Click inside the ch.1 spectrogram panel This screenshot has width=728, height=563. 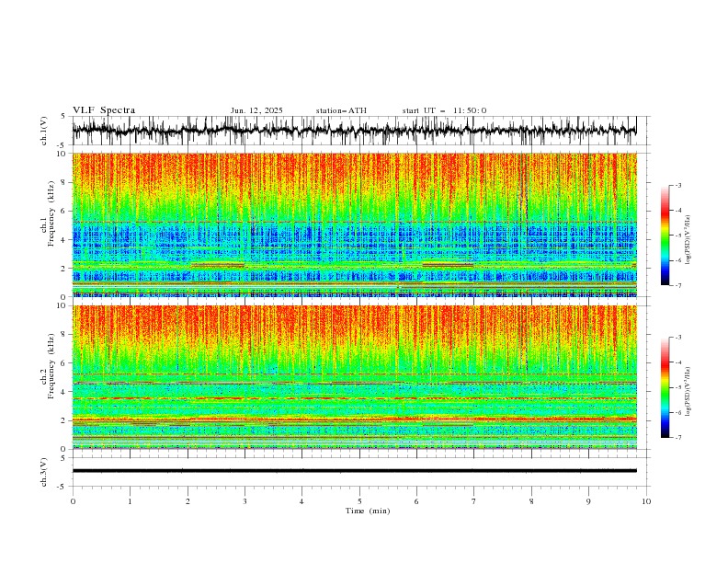coord(355,224)
